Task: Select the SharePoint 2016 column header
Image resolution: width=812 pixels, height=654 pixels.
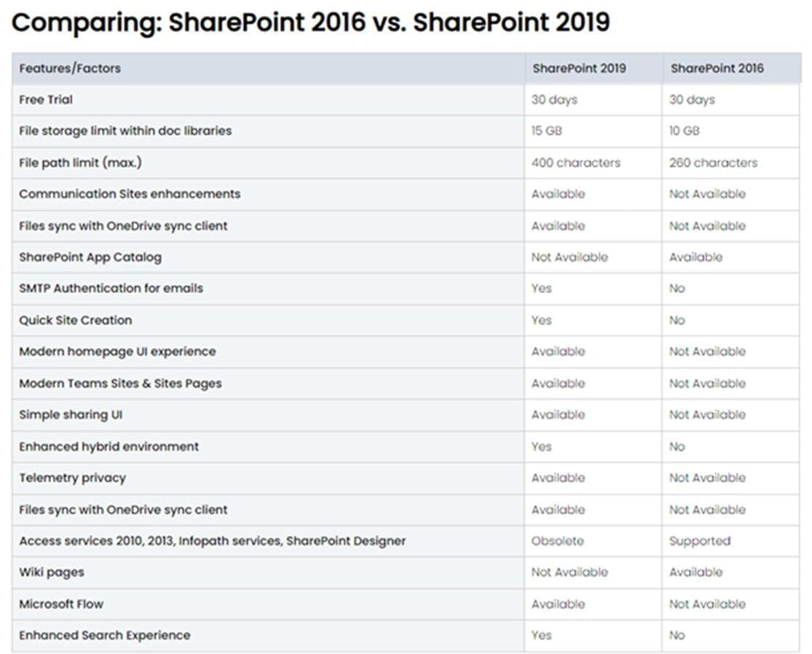Action: [717, 68]
